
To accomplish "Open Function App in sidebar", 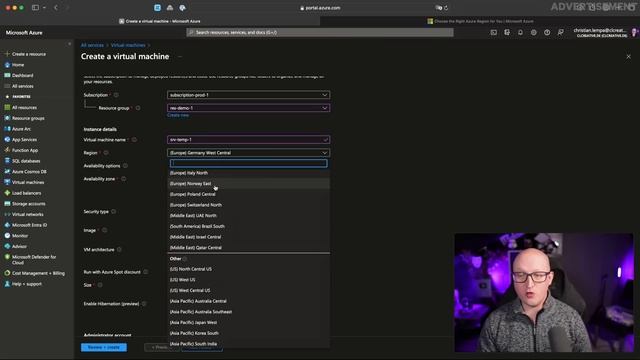I will click(21, 150).
